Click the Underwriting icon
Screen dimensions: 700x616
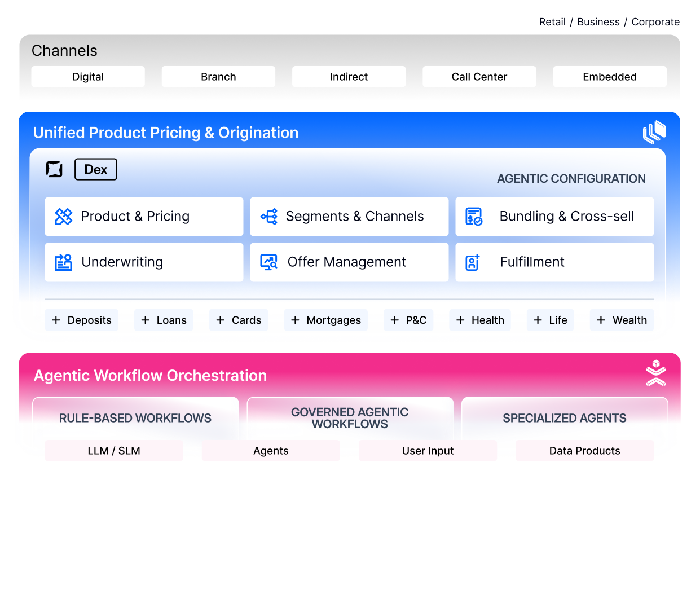tap(63, 262)
